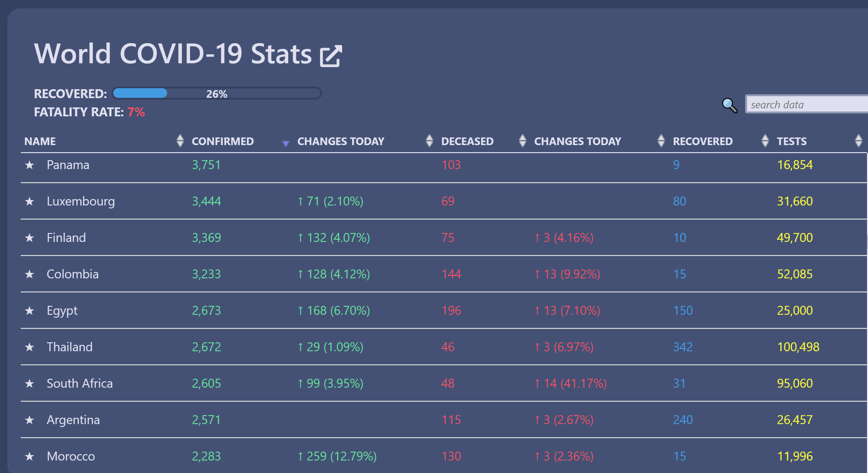Click Colombia deceased value 144
The height and width of the screenshot is (473, 868).
pos(451,274)
